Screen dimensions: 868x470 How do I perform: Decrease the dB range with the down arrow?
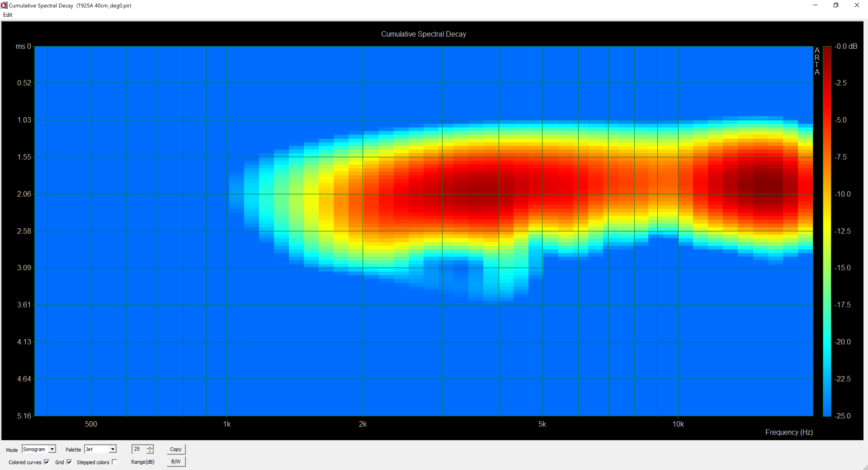pos(150,451)
